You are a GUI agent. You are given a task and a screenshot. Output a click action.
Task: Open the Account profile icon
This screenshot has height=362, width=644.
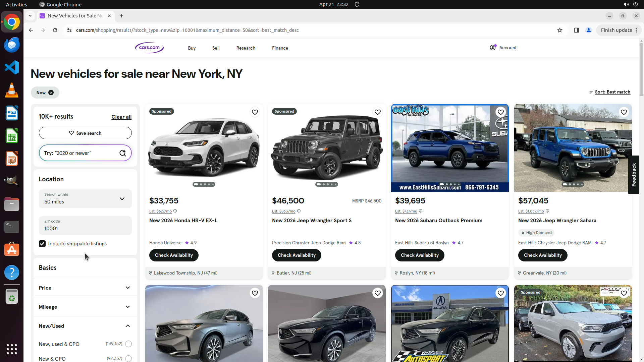pos(493,48)
